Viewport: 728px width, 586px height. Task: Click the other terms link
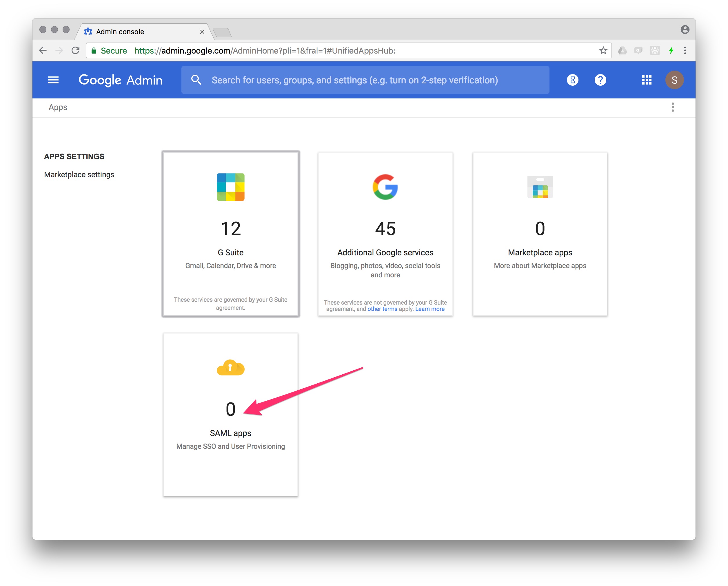tap(382, 309)
